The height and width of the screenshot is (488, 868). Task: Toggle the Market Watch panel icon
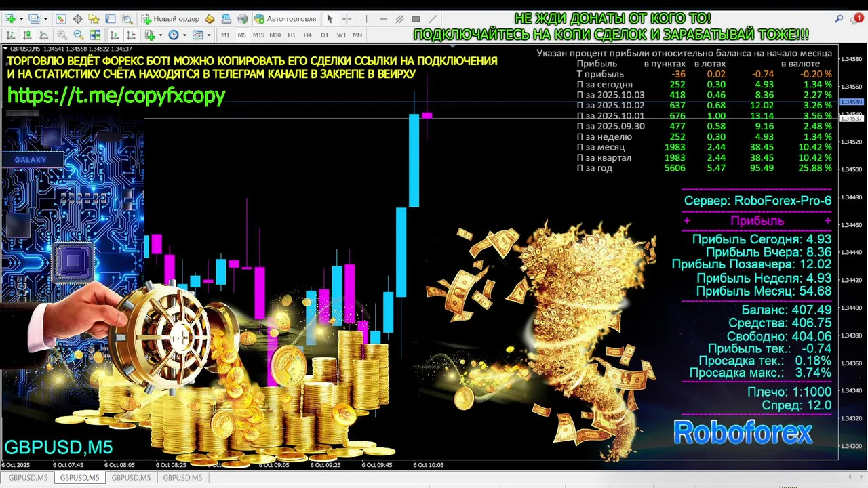(61, 19)
